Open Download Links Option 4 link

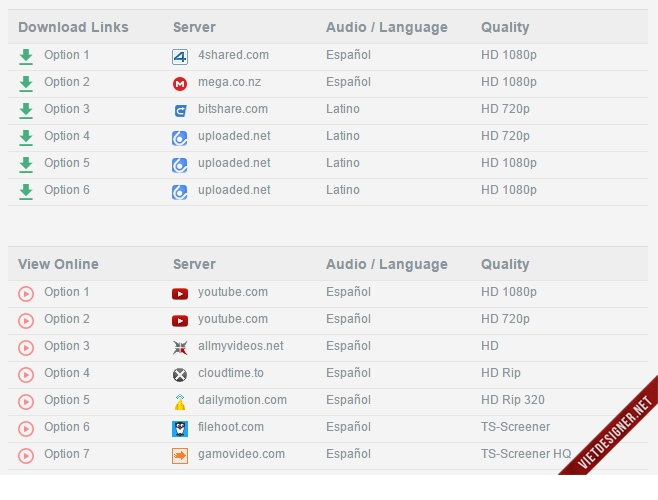[67, 136]
